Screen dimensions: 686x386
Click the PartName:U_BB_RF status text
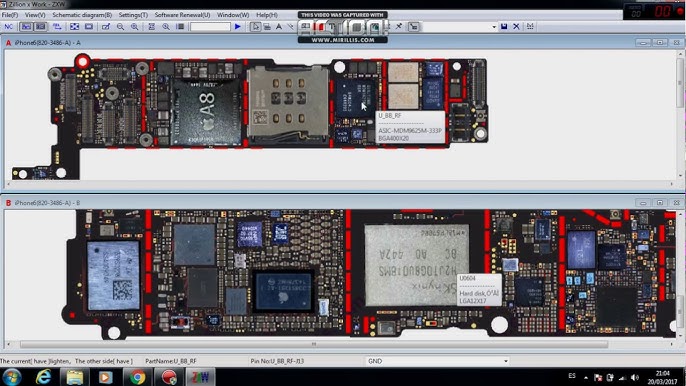[171, 361]
